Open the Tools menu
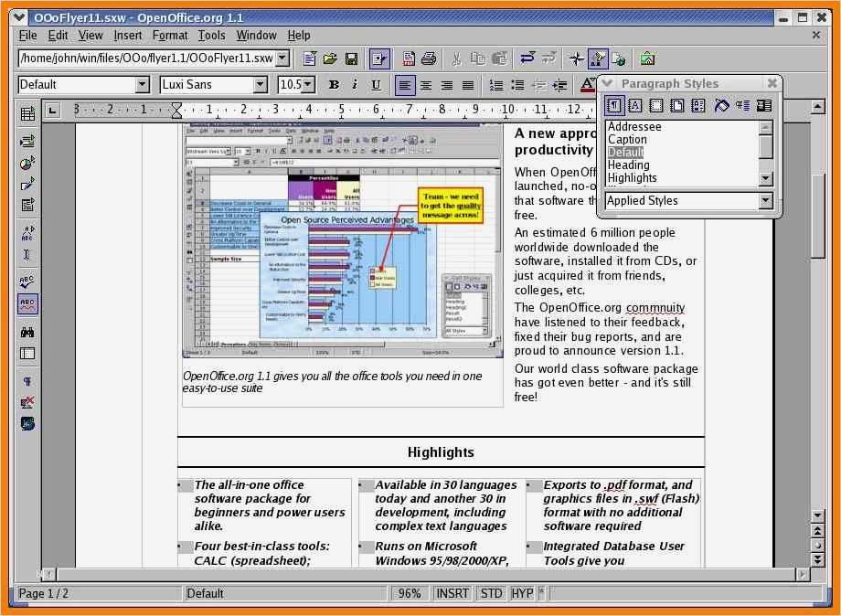Screen dimensions: 841x616 point(211,35)
